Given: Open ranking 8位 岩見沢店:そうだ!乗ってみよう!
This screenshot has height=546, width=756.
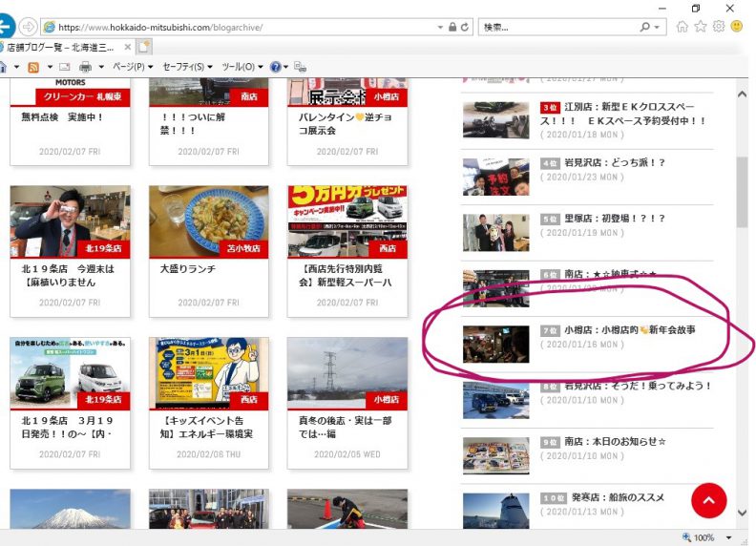Looking at the screenshot, I should pos(638,386).
